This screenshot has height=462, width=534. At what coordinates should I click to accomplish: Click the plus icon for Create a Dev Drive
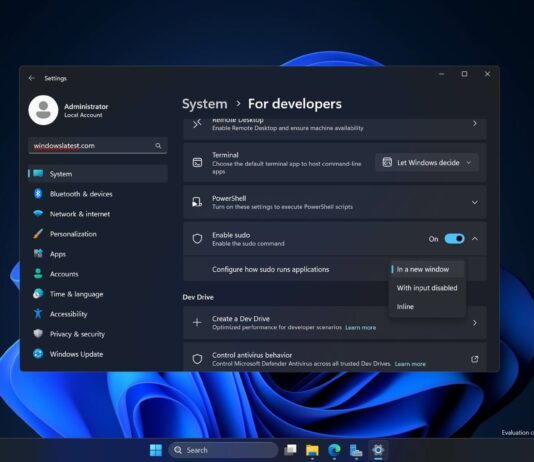197,322
